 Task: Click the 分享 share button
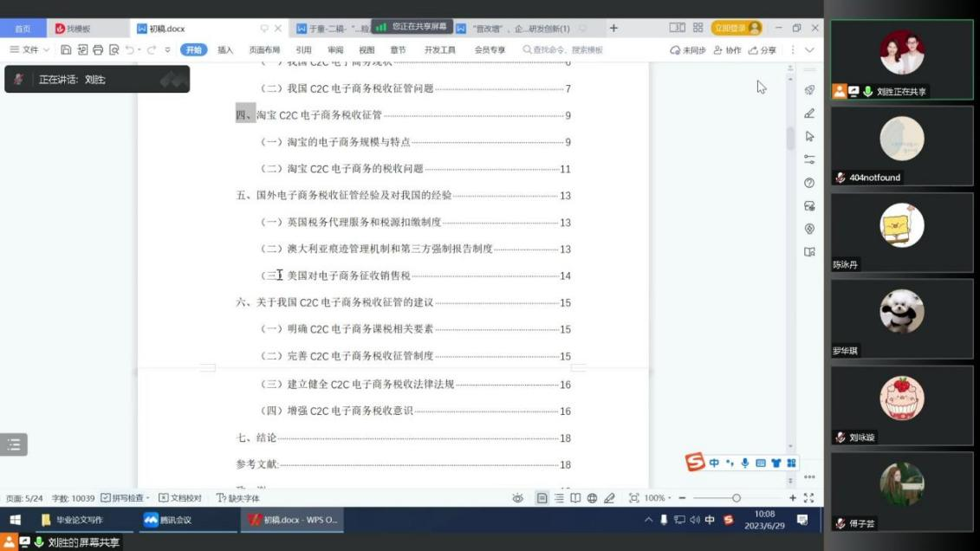pyautogui.click(x=763, y=50)
